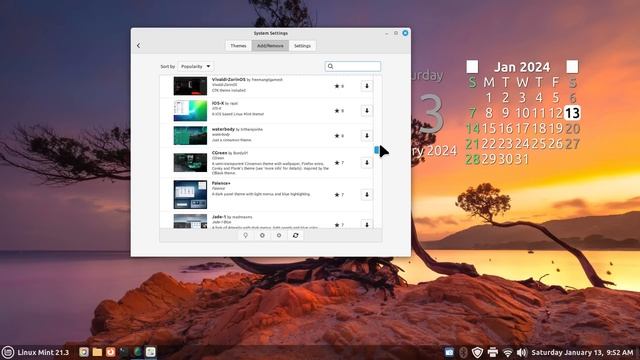Click the Bluetooth tray icon
640x360 pixels.
(x=463, y=352)
